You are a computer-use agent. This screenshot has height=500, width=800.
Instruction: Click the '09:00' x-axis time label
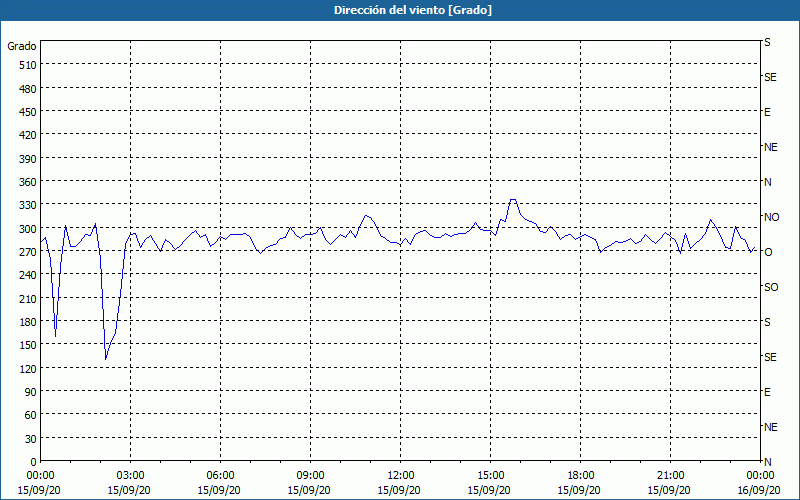coord(310,476)
